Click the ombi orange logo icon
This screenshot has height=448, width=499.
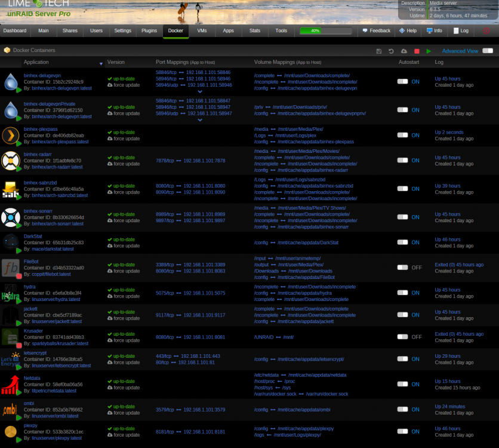pos(10,410)
